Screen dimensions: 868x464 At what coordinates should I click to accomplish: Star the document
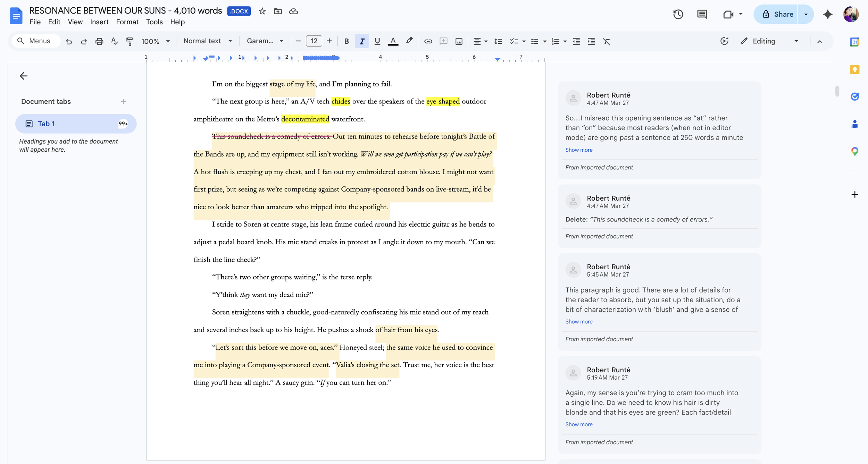point(262,11)
